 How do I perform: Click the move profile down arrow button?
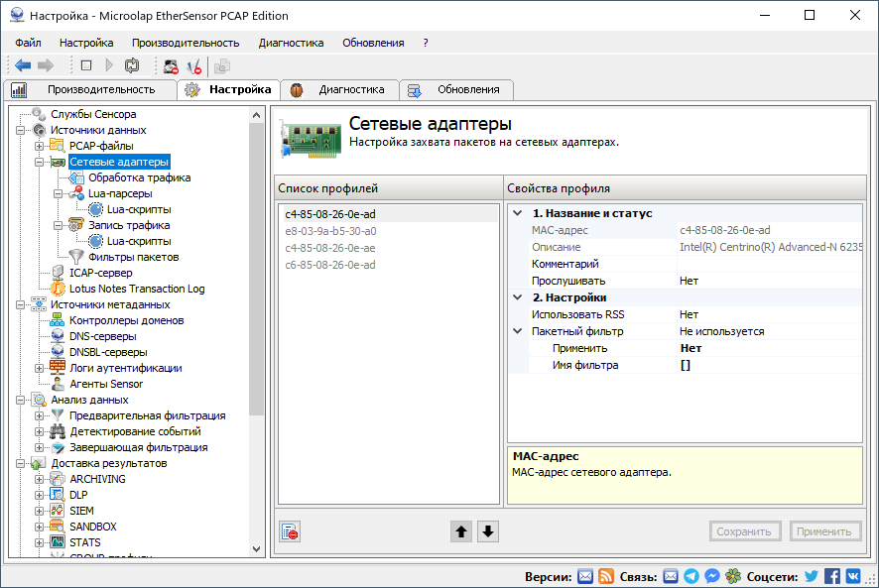[487, 531]
